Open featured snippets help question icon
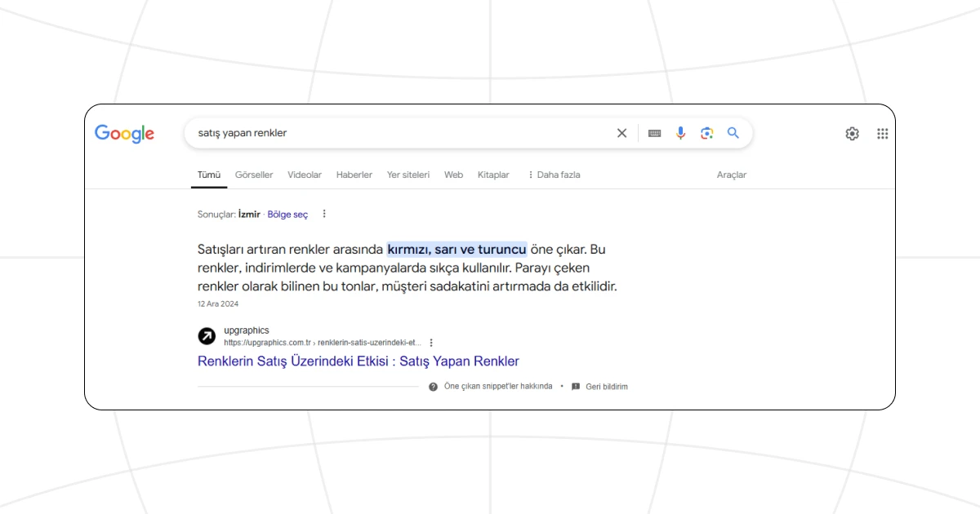This screenshot has height=514, width=980. click(433, 387)
